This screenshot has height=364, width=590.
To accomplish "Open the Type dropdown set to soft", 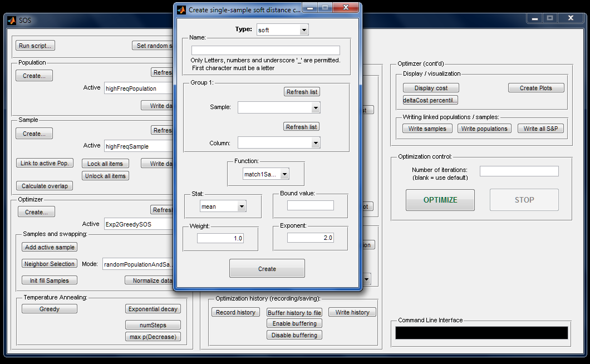I will tap(283, 29).
